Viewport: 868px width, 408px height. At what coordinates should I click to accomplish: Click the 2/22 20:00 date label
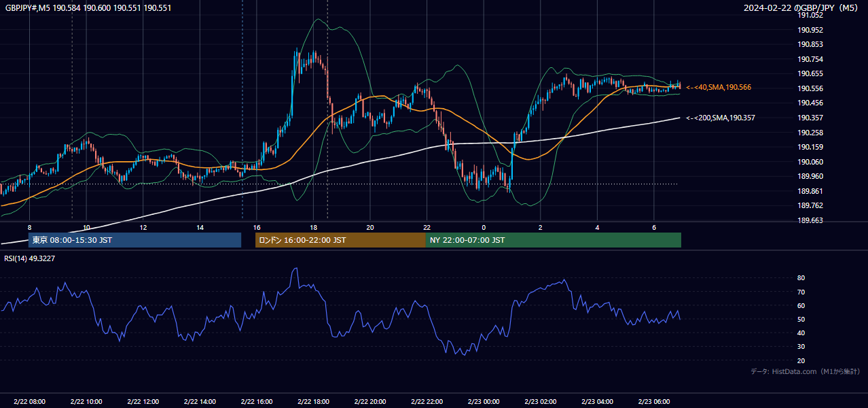370,402
